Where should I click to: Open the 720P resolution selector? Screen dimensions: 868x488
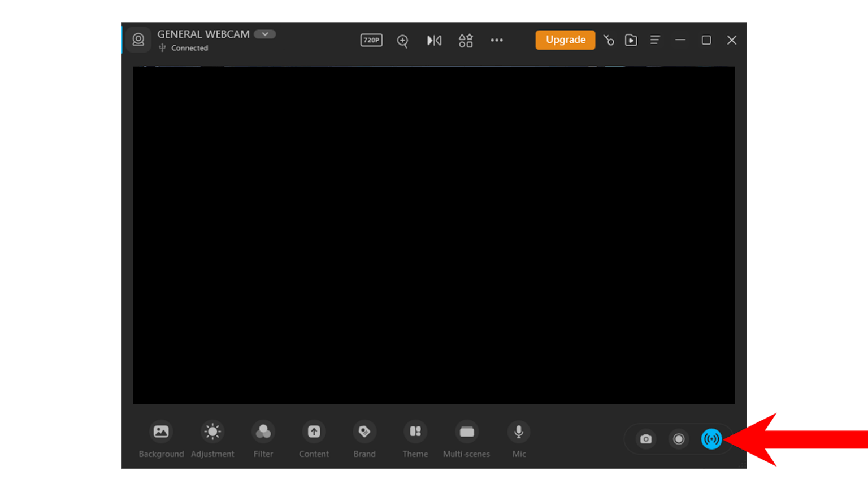click(x=371, y=40)
